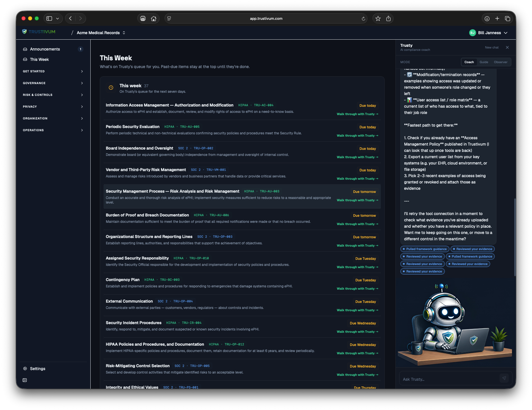Expand the Risk & Controls section

[53, 95]
